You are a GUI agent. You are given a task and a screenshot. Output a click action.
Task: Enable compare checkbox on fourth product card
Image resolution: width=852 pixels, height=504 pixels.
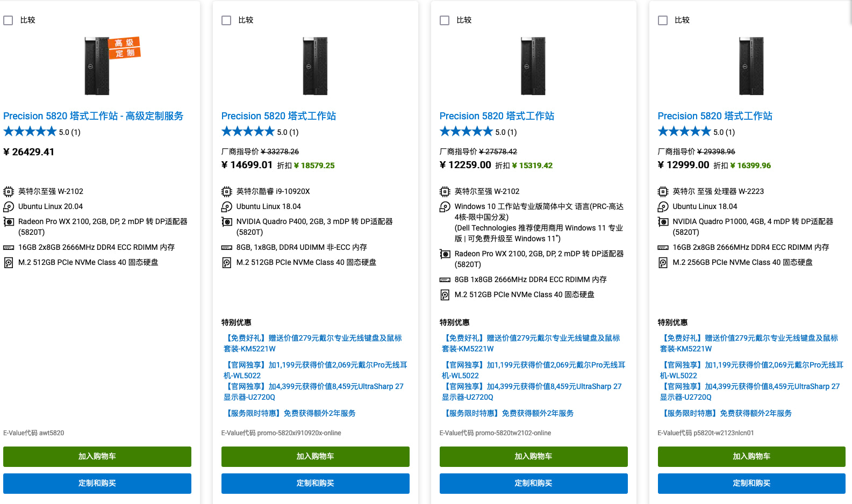pos(663,20)
